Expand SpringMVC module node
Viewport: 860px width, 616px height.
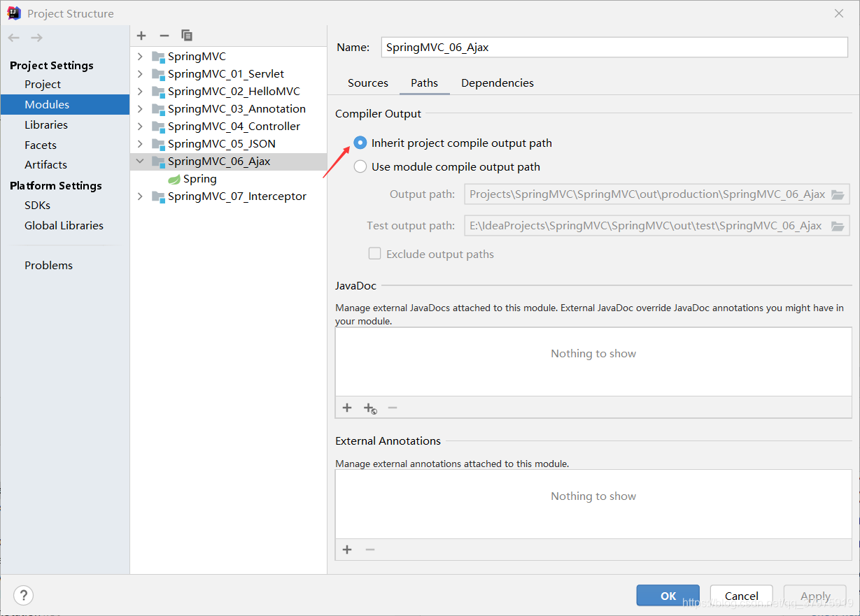(140, 57)
